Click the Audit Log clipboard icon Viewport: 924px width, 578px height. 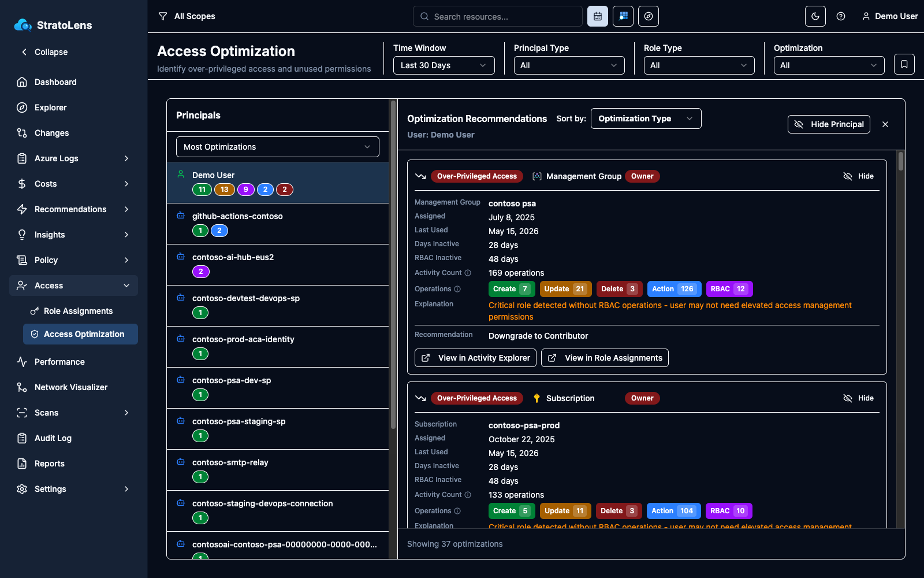pos(22,438)
